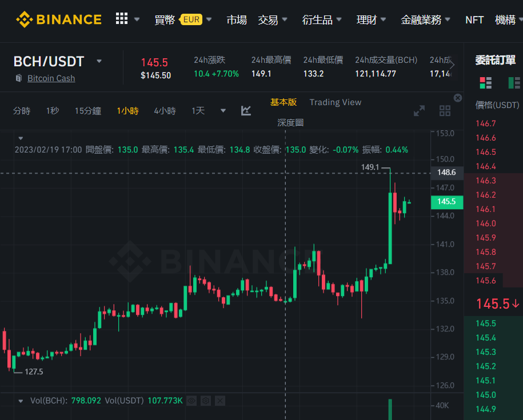Show combined buy and sell order book
Viewport: 523px width, 420px height.
[486, 83]
